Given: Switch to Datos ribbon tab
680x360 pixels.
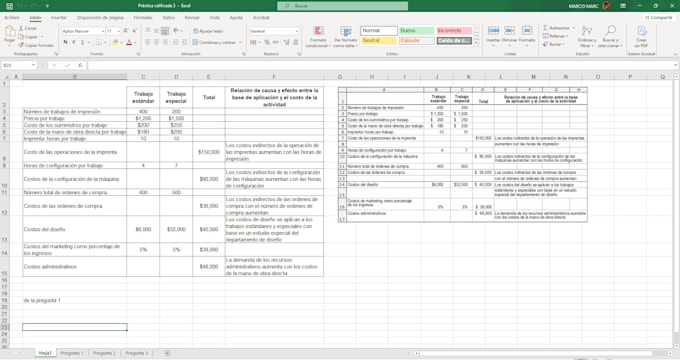Looking at the screenshot, I should pyautogui.click(x=169, y=18).
